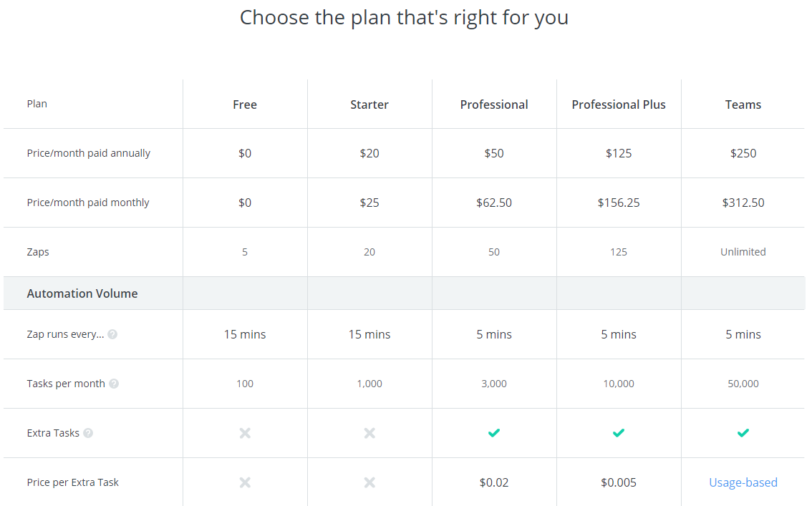Click Price per Extra Task X under Starter
Image resolution: width=812 pixels, height=506 pixels.
369,482
